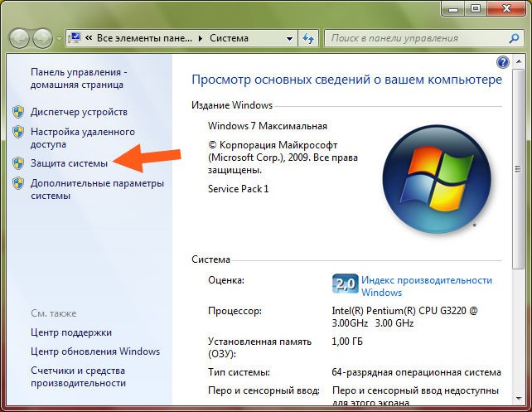Click 'Оценка:' label
This screenshot has width=532, height=412.
coord(226,280)
